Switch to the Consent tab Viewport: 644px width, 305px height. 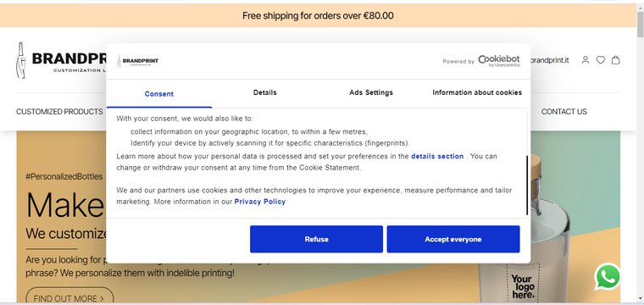159,93
